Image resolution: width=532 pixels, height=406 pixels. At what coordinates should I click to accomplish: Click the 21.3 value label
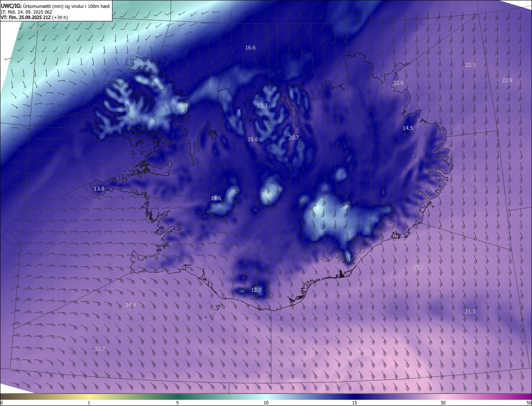pyautogui.click(x=470, y=312)
